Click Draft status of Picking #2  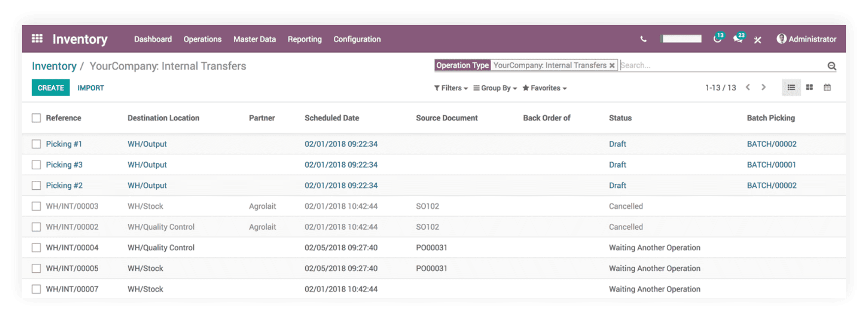[617, 185]
